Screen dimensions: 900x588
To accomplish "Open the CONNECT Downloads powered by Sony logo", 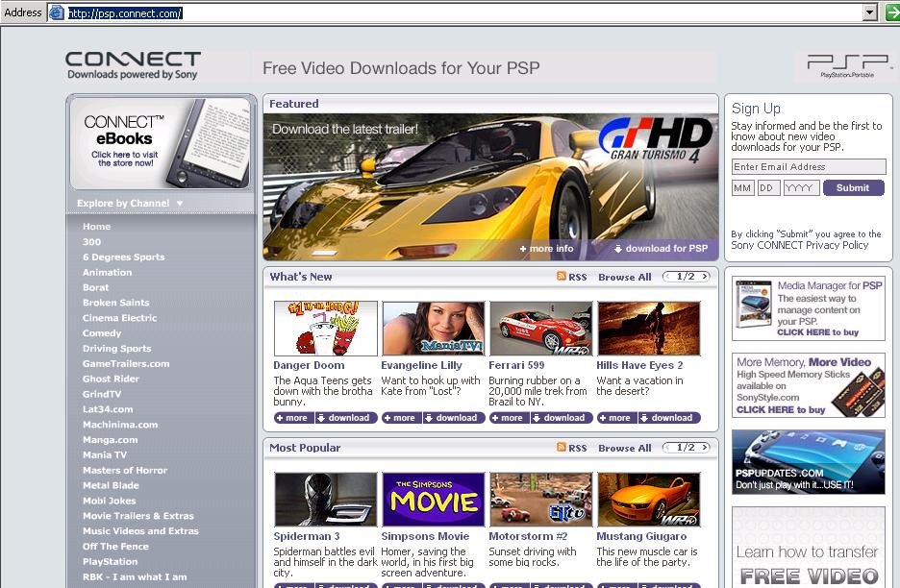I will tap(133, 65).
